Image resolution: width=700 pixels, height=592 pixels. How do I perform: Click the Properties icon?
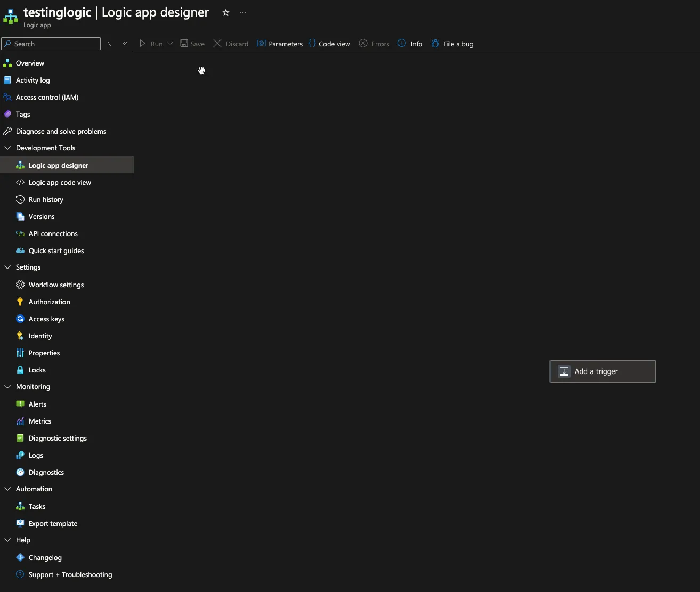[x=20, y=353]
